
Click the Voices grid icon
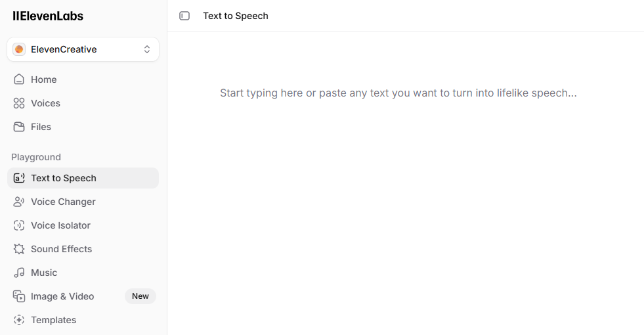coord(19,103)
